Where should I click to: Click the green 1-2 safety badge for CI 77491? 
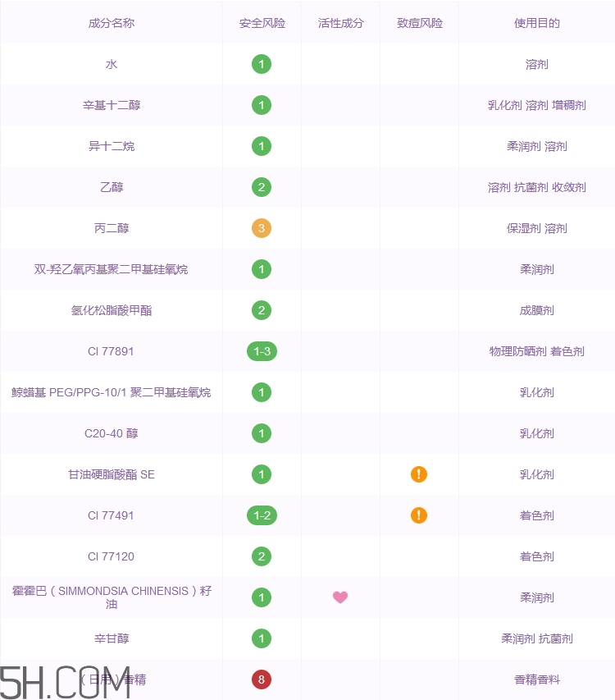pos(262,515)
